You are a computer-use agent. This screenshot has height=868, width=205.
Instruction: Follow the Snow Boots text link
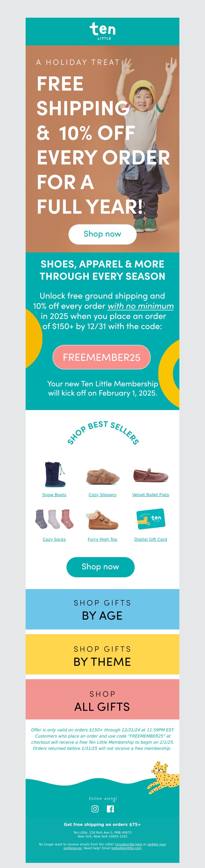(x=54, y=495)
